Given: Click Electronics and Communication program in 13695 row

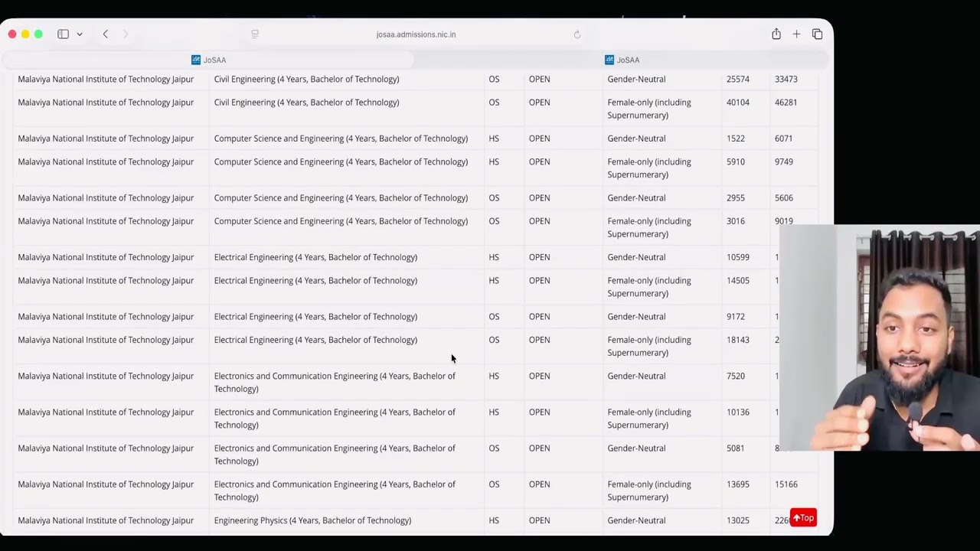Looking at the screenshot, I should [335, 491].
